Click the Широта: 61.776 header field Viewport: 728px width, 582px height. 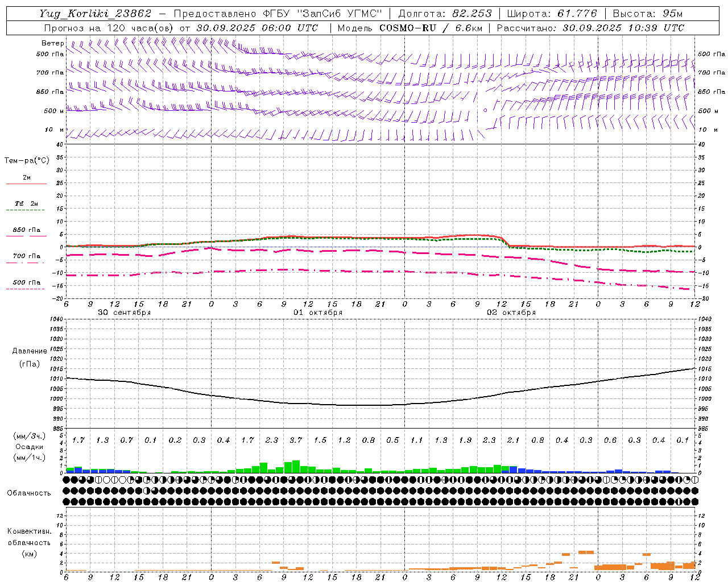pyautogui.click(x=552, y=14)
